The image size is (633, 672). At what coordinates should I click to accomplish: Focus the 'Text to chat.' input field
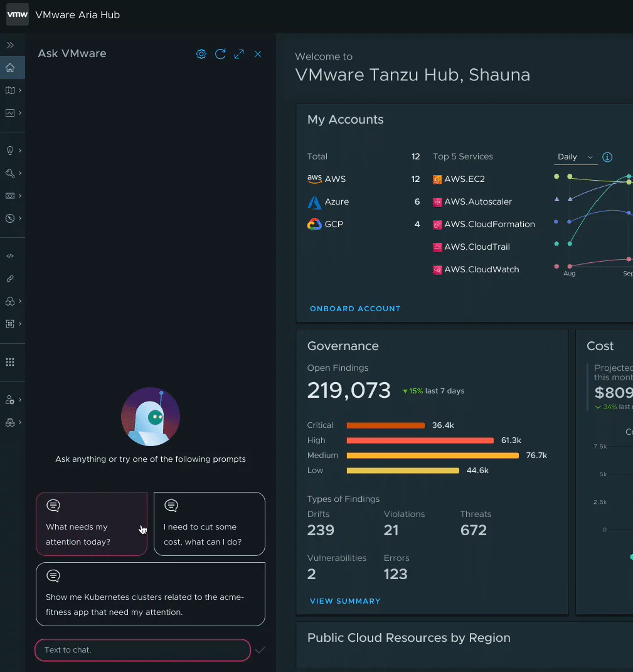pos(142,649)
